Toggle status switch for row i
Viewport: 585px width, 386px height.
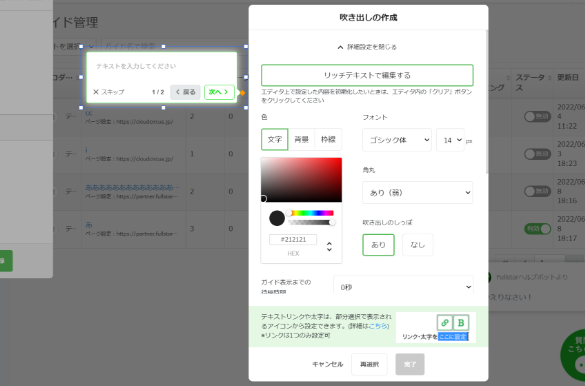tap(537, 154)
